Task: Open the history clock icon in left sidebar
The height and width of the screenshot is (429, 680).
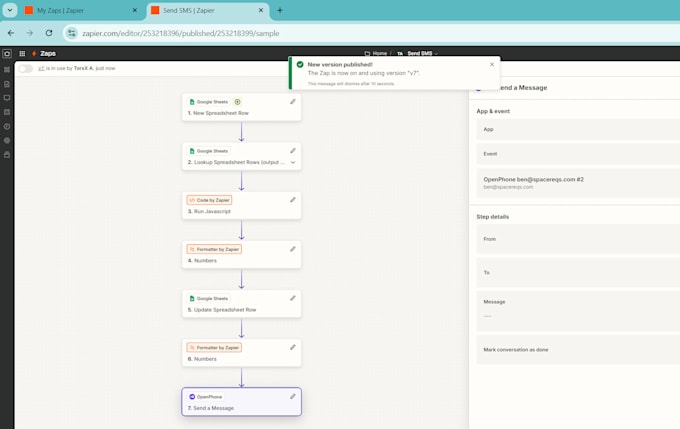Action: [x=7, y=126]
